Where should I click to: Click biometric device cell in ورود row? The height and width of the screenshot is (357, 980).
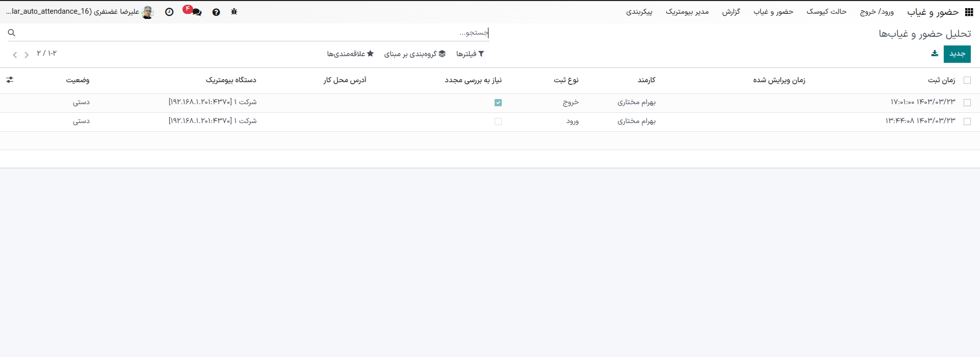click(213, 121)
